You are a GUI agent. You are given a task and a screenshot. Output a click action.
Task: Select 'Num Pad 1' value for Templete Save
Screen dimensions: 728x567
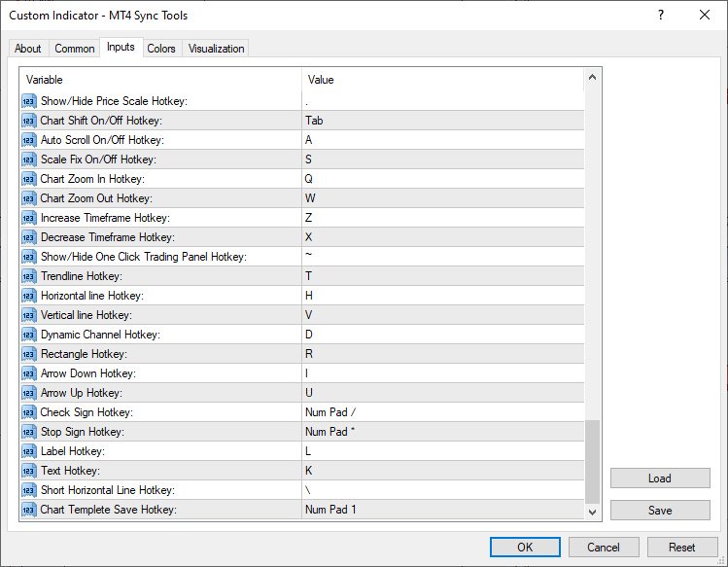click(x=330, y=510)
